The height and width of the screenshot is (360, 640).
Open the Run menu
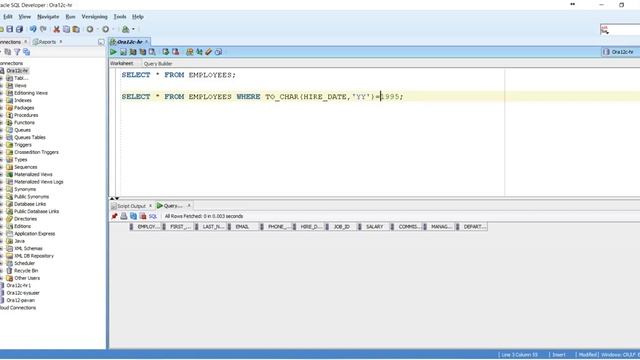pos(70,17)
